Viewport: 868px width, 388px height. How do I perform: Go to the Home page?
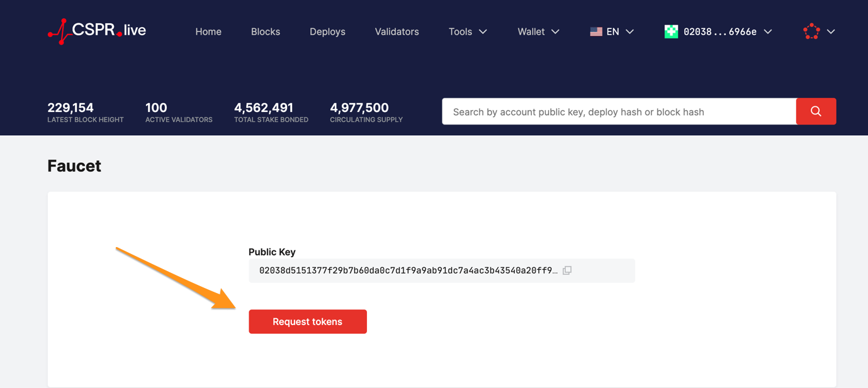208,31
